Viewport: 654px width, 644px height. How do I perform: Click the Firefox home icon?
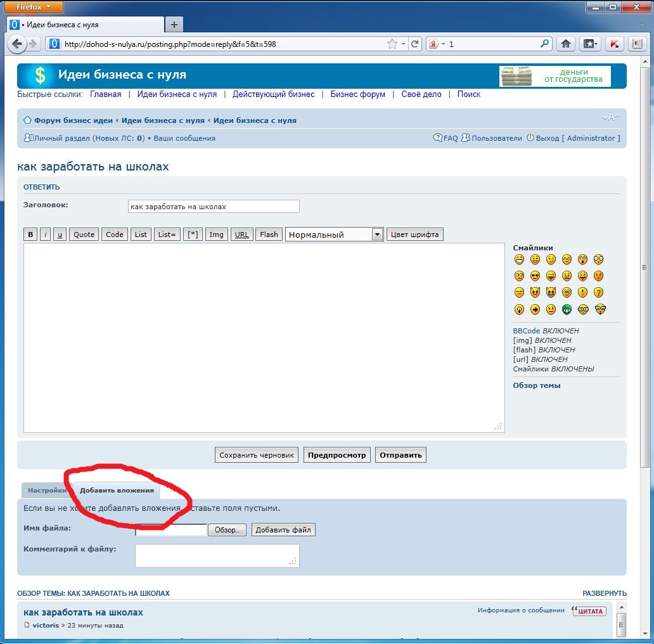[x=565, y=44]
